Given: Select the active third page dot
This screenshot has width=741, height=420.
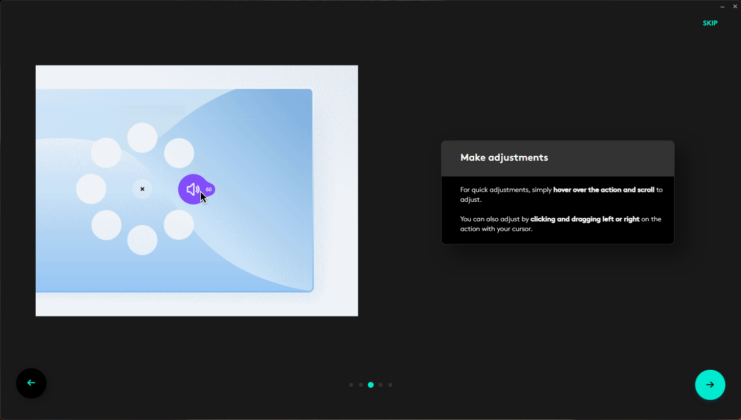Looking at the screenshot, I should coord(371,385).
